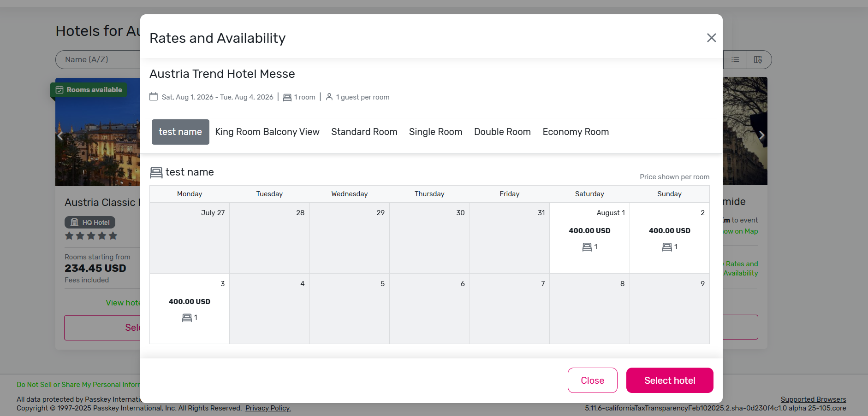Click the 'View hotel' link on Austria Classic card
Screen dimensions: 868x416
point(123,303)
